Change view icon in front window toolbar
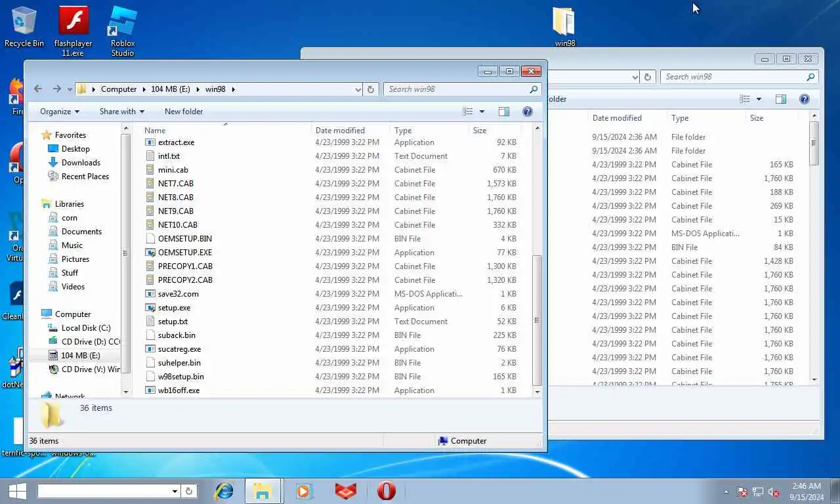This screenshot has width=840, height=504. (x=468, y=112)
